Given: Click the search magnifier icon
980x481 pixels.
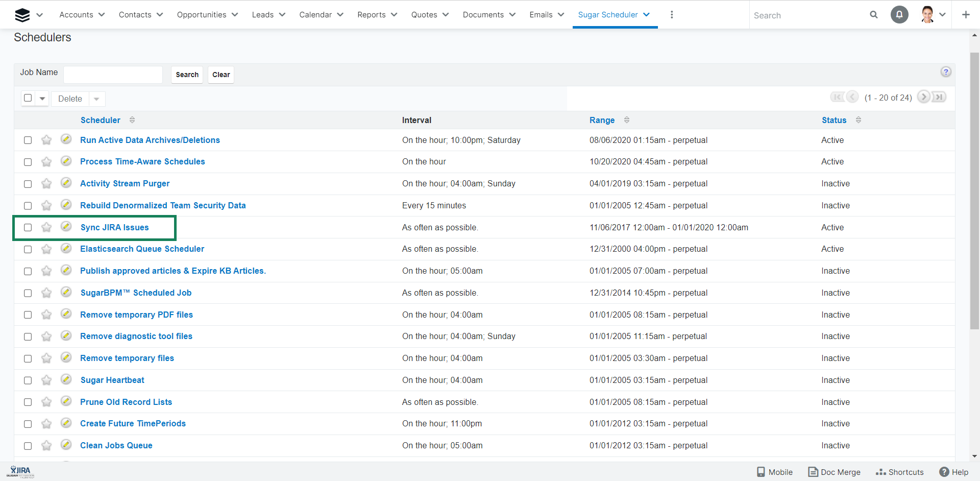Looking at the screenshot, I should 874,15.
